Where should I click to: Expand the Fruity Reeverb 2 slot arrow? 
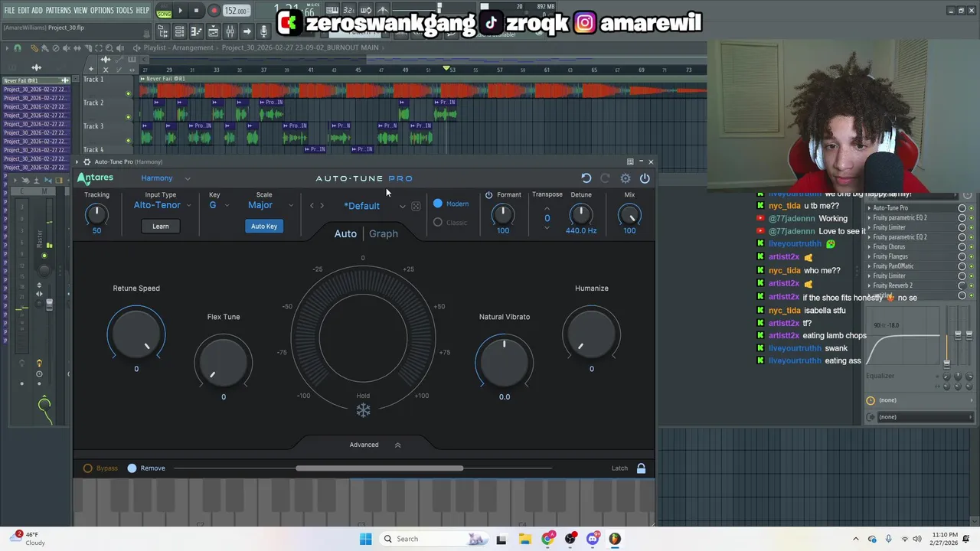pyautogui.click(x=869, y=285)
